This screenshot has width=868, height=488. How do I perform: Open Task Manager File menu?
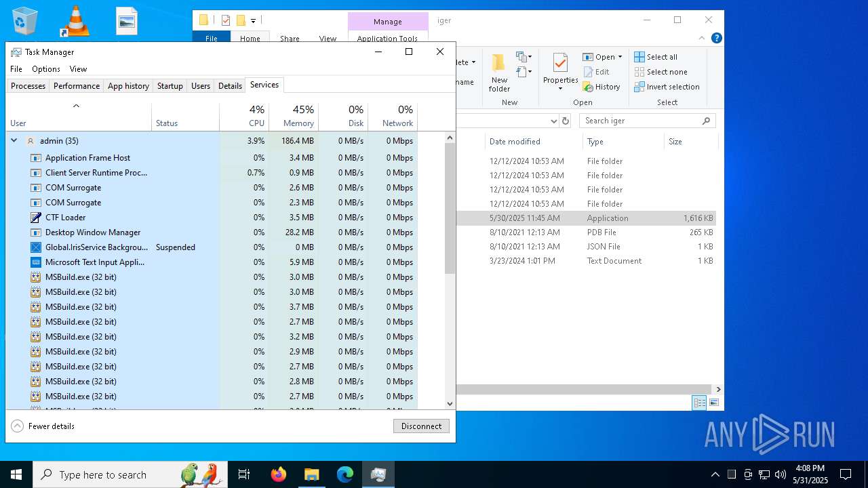16,69
